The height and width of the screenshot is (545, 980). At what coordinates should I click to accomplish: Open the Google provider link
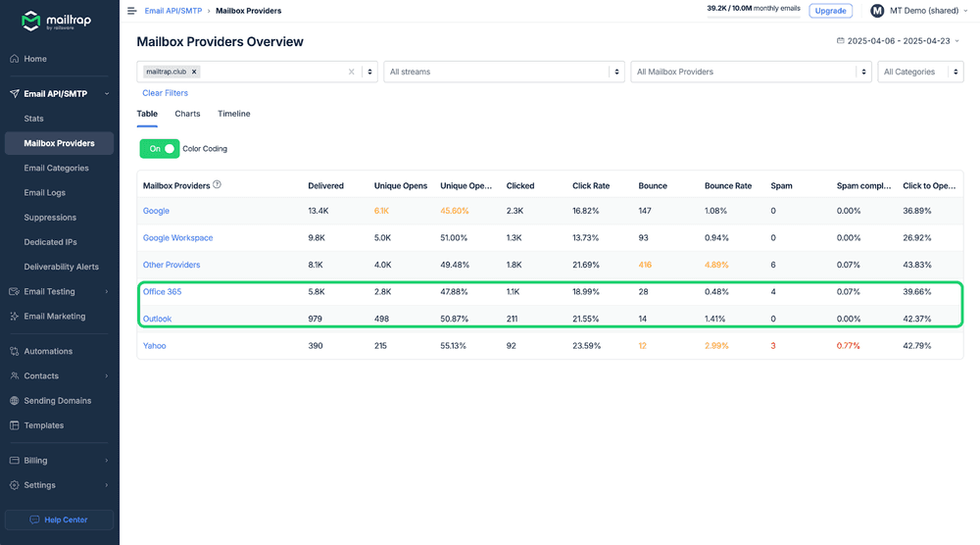(156, 211)
